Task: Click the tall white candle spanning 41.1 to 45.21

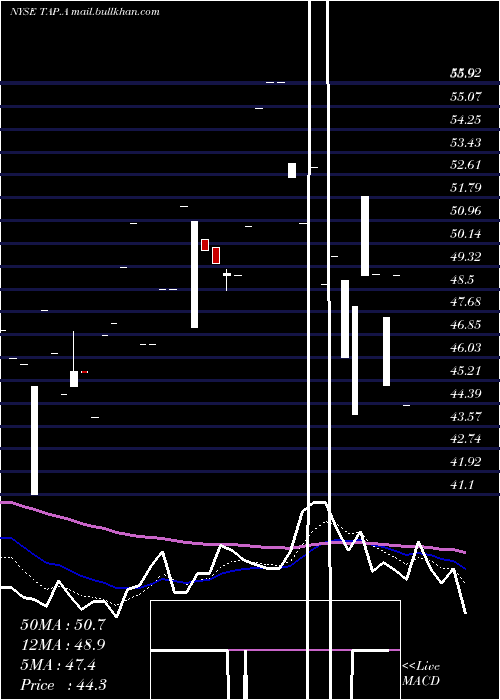Action: (x=34, y=440)
